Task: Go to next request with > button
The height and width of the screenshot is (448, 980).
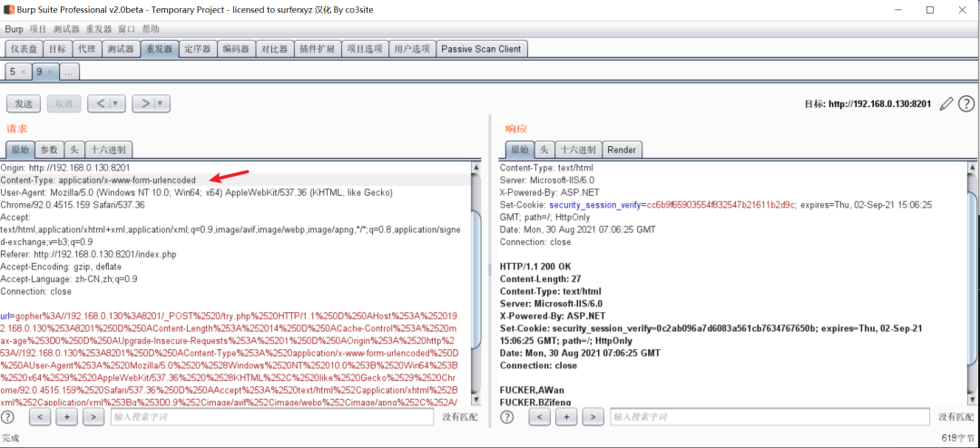Action: tap(143, 103)
